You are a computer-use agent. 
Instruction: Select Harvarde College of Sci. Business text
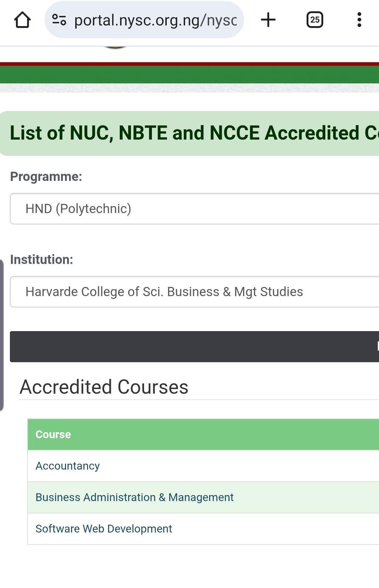point(164,292)
